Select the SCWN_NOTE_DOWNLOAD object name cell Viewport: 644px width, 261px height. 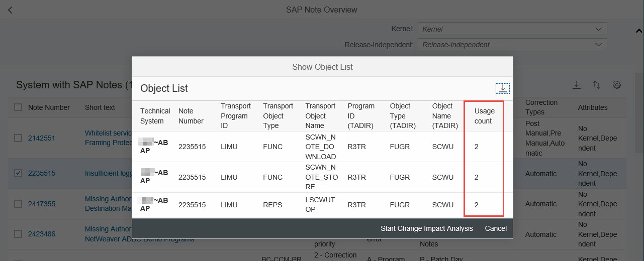point(322,147)
